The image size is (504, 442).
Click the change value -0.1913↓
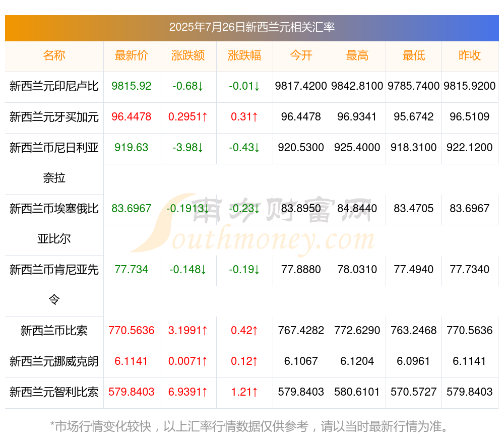tap(188, 208)
